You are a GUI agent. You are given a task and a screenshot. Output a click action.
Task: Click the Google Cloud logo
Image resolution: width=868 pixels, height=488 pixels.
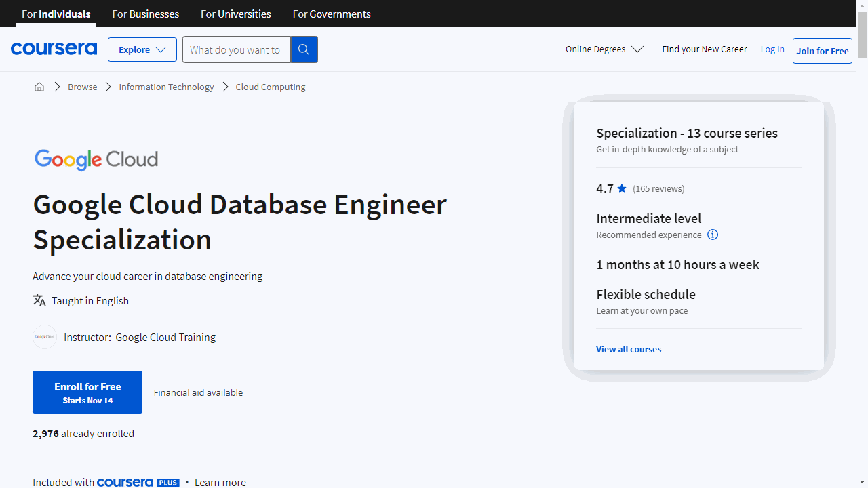click(x=96, y=159)
